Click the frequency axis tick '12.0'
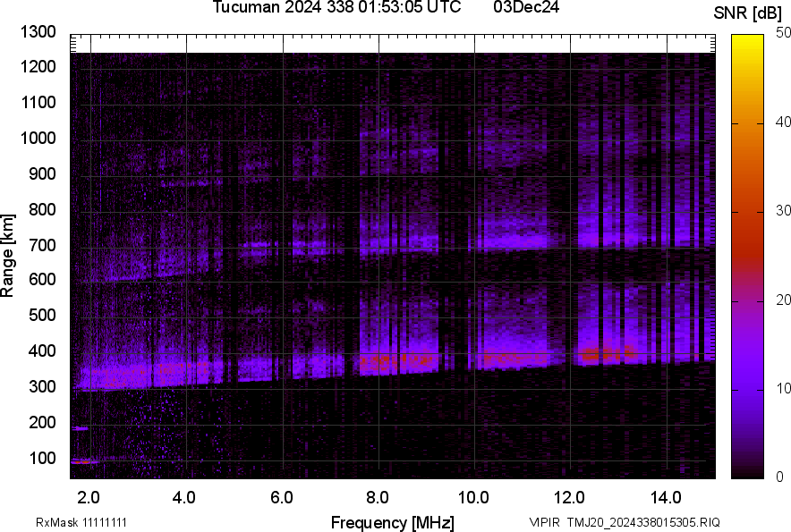This screenshot has height=532, width=791. pos(569,498)
